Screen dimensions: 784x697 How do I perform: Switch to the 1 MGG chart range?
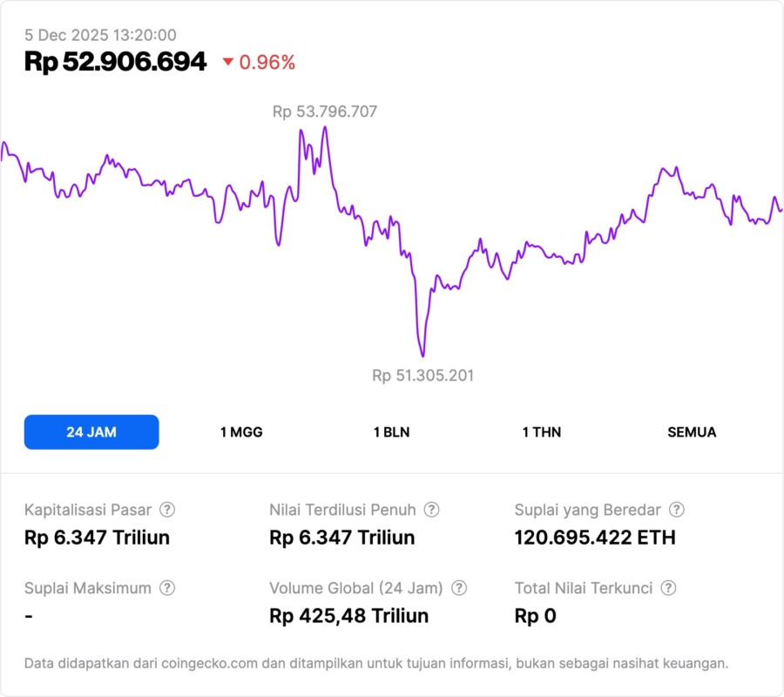(x=241, y=432)
